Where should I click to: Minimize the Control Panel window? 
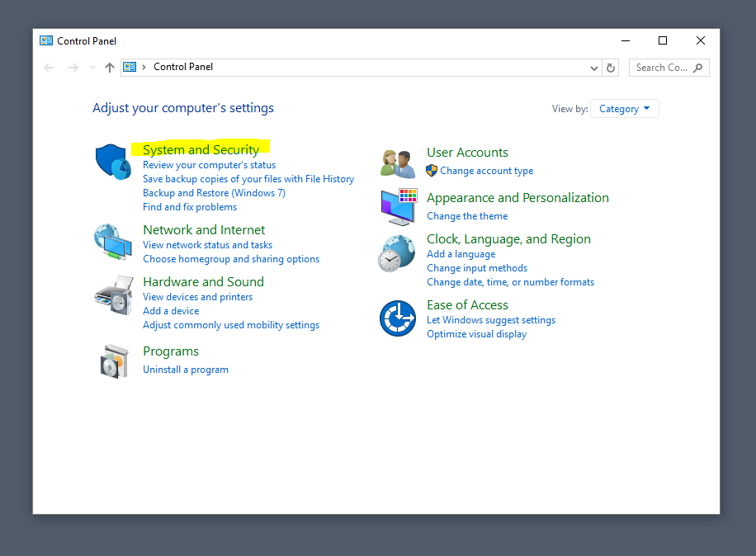[626, 41]
